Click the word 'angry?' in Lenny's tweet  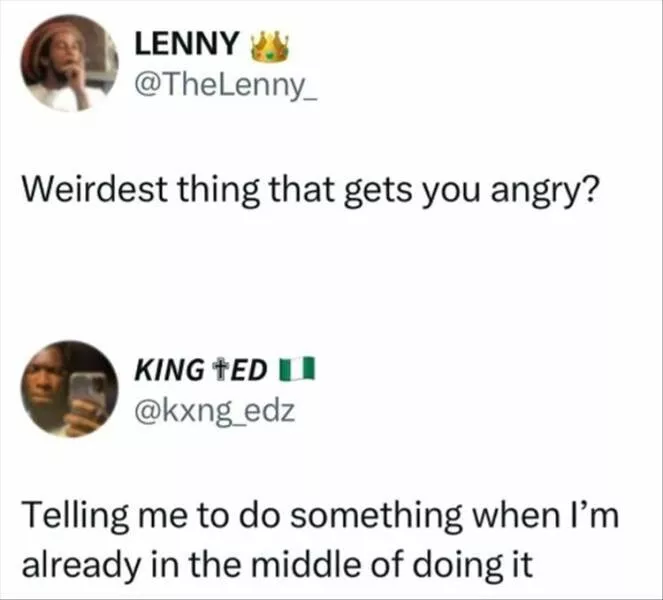click(555, 190)
